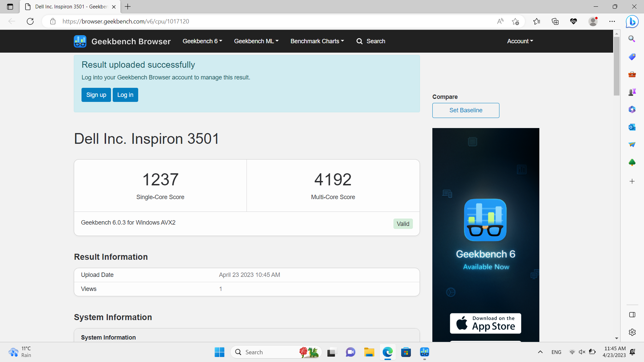Click the browser address bar URL
The height and width of the screenshot is (362, 644).
126,21
